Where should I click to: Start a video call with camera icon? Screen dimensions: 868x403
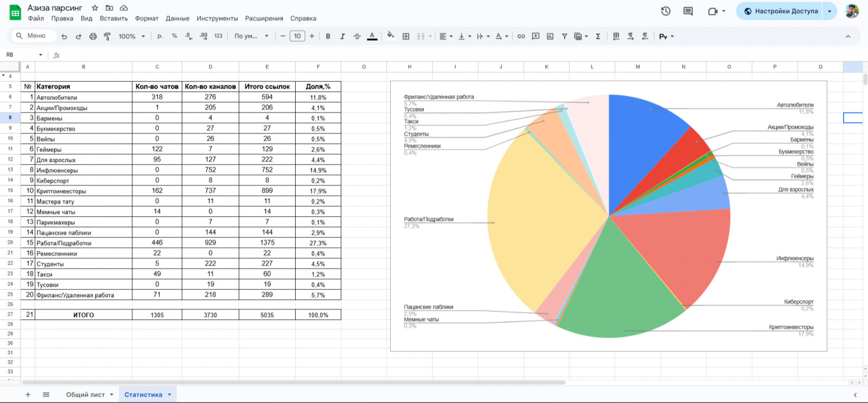click(713, 11)
